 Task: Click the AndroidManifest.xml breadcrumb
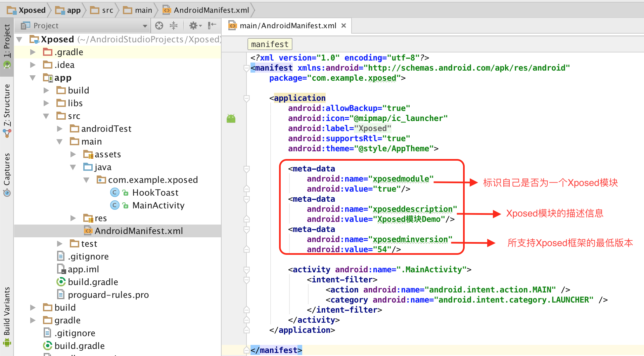pyautogui.click(x=206, y=10)
